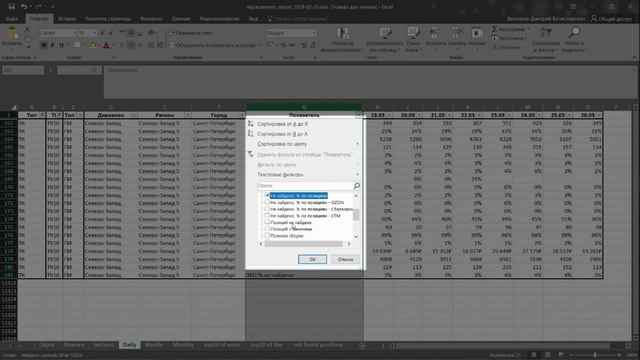
Task: Click AutoSum sigma icon
Action: pyautogui.click(x=494, y=29)
